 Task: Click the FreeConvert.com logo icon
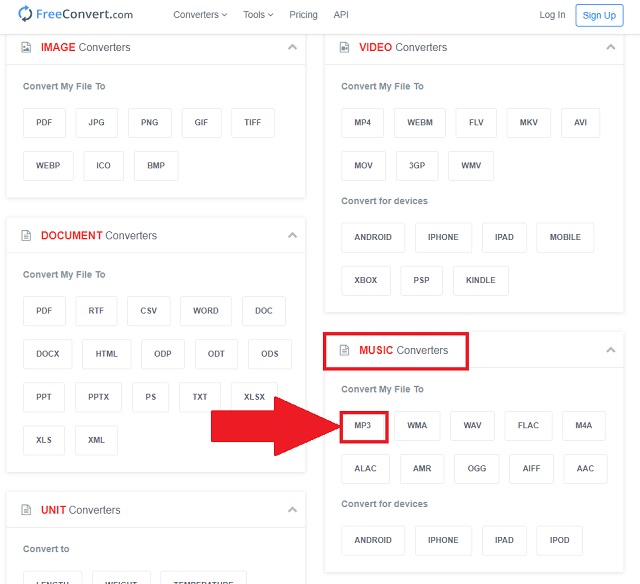[x=25, y=14]
